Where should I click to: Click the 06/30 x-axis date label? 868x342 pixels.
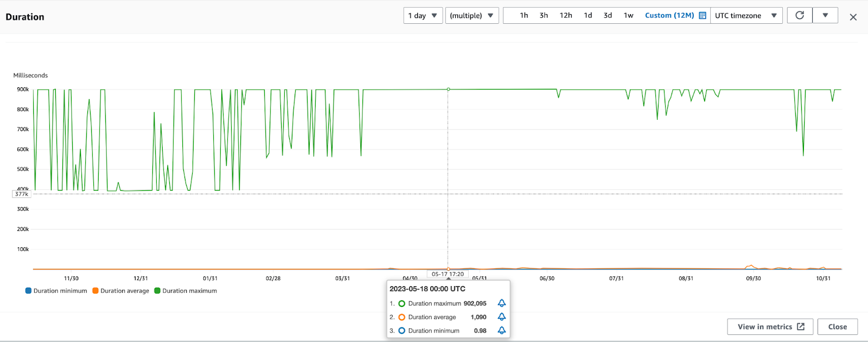tap(547, 279)
